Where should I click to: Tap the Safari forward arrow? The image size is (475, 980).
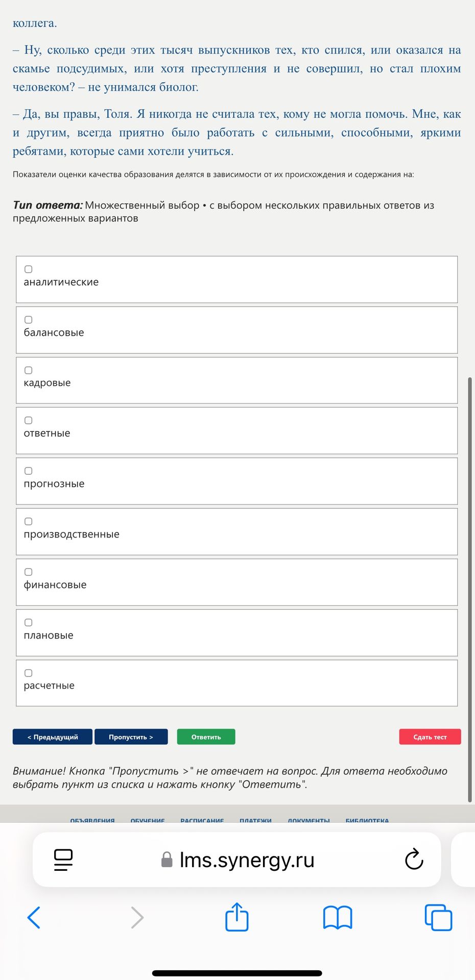(137, 917)
